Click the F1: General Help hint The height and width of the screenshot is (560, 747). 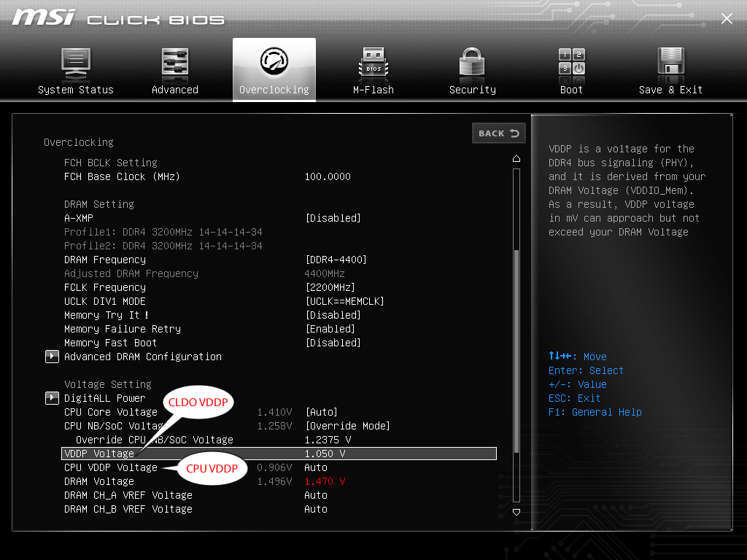[x=595, y=412]
